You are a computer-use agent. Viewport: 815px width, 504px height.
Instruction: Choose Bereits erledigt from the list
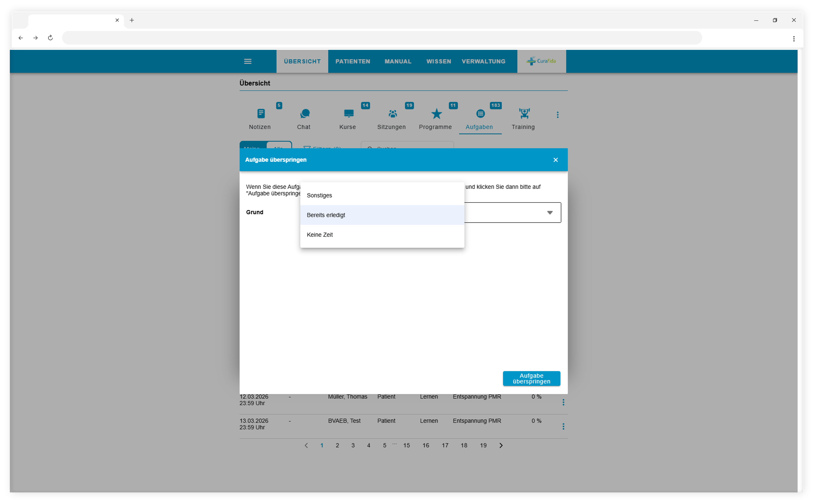coord(382,215)
